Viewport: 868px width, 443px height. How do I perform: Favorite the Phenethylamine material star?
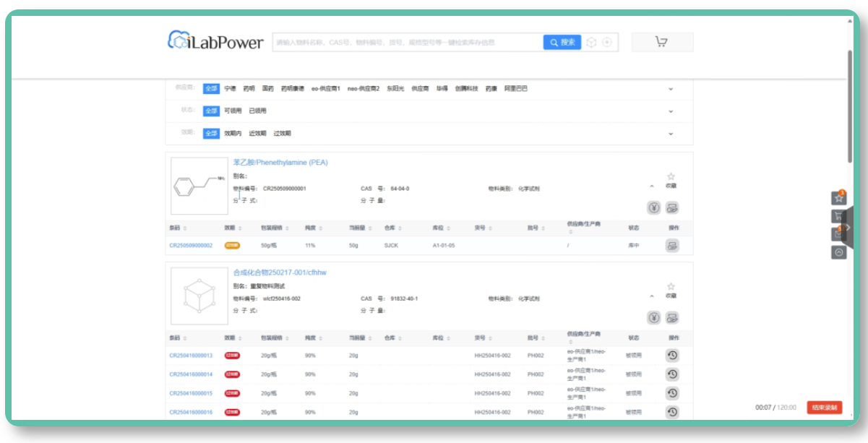pos(671,176)
